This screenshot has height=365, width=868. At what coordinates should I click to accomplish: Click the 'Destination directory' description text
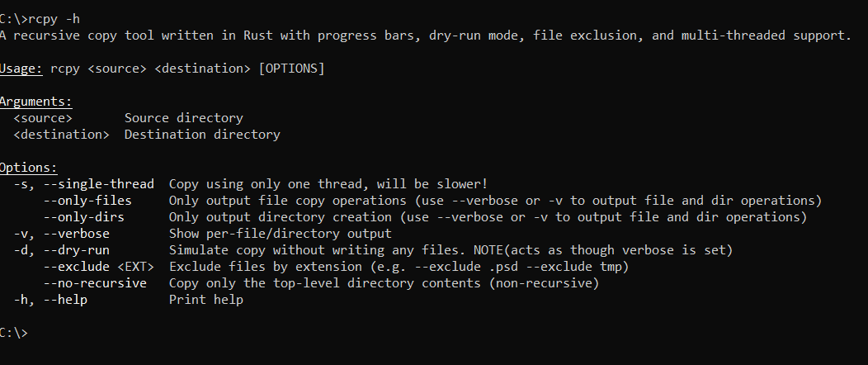pyautogui.click(x=202, y=135)
